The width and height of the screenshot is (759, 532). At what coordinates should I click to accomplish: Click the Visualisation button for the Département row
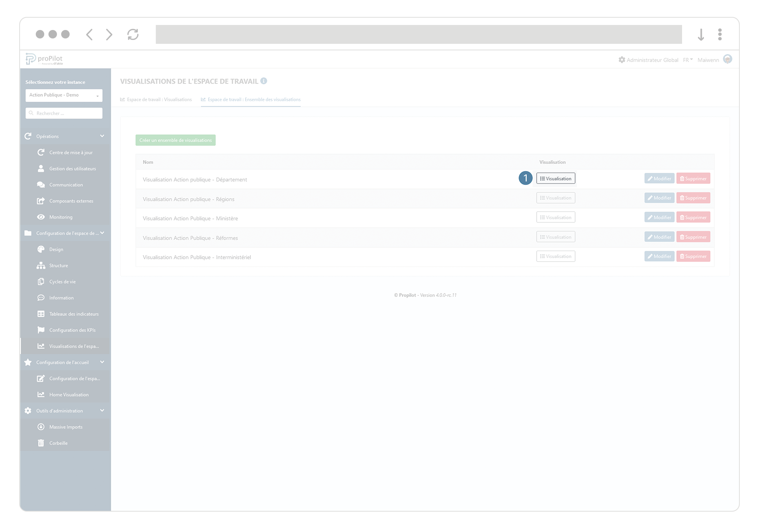(x=555, y=179)
